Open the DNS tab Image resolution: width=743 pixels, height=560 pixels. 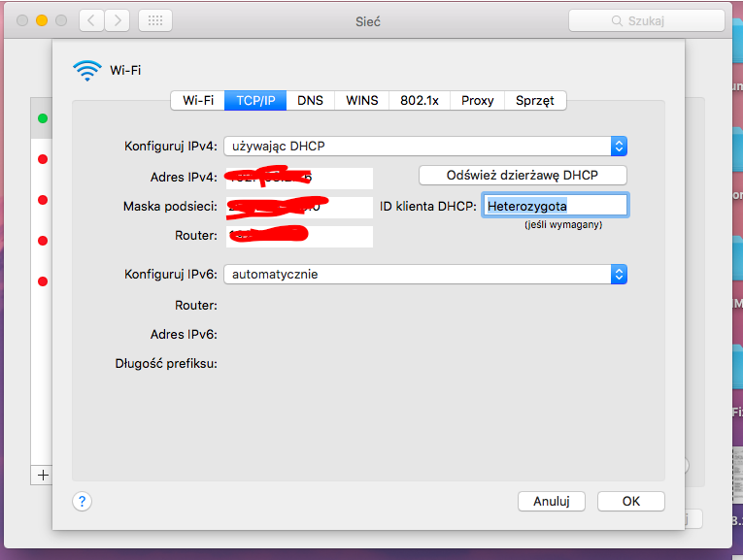(311, 100)
